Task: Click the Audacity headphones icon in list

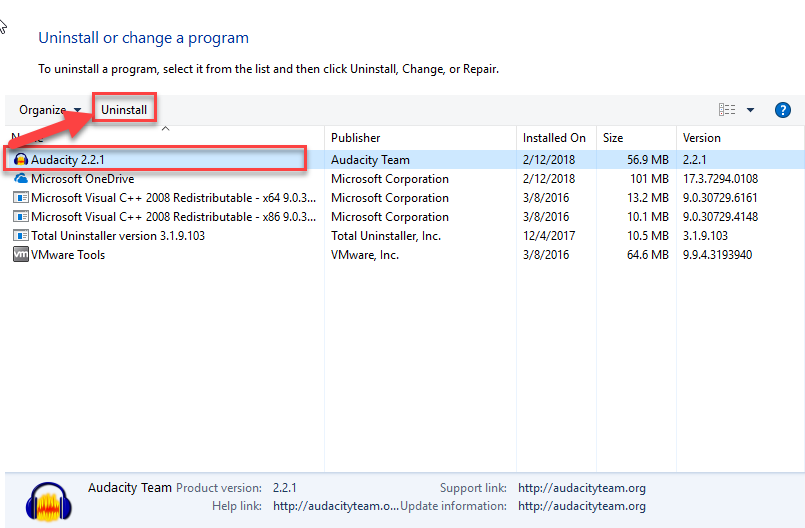Action: (x=21, y=160)
